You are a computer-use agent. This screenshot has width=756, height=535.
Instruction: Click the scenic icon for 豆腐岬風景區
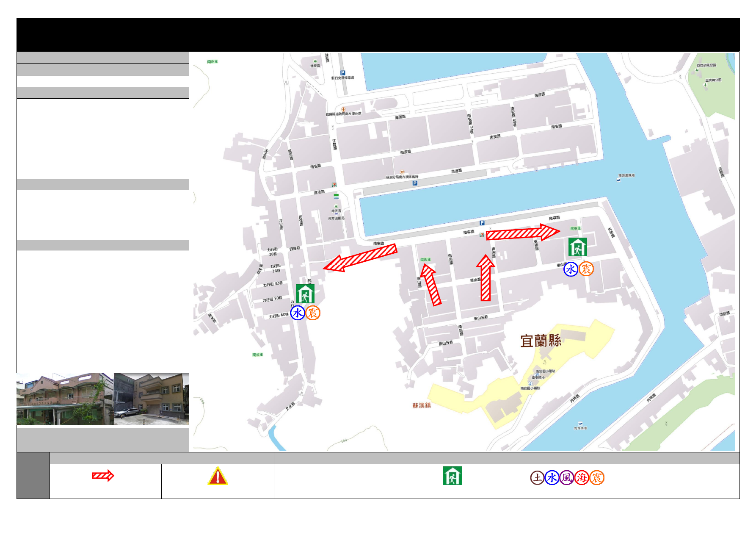coord(697,69)
